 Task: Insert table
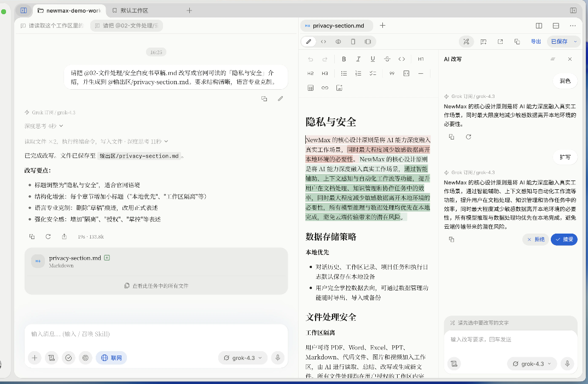[311, 88]
